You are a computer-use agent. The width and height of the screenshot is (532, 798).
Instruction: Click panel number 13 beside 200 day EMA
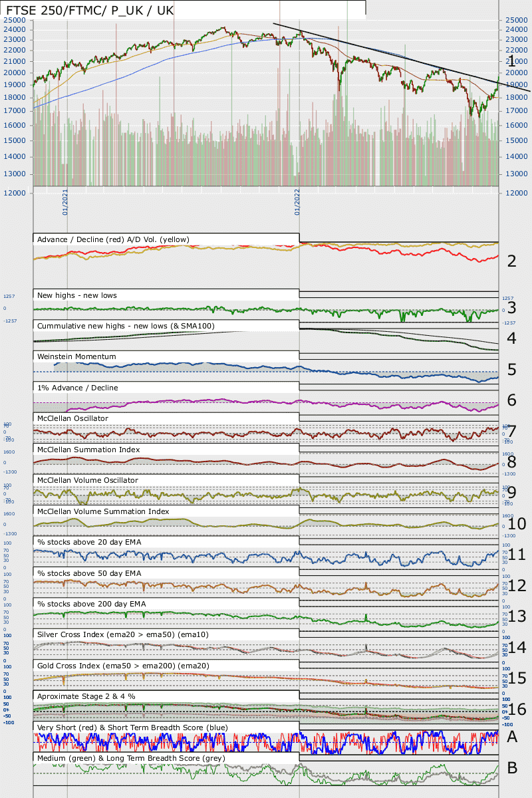point(517,616)
